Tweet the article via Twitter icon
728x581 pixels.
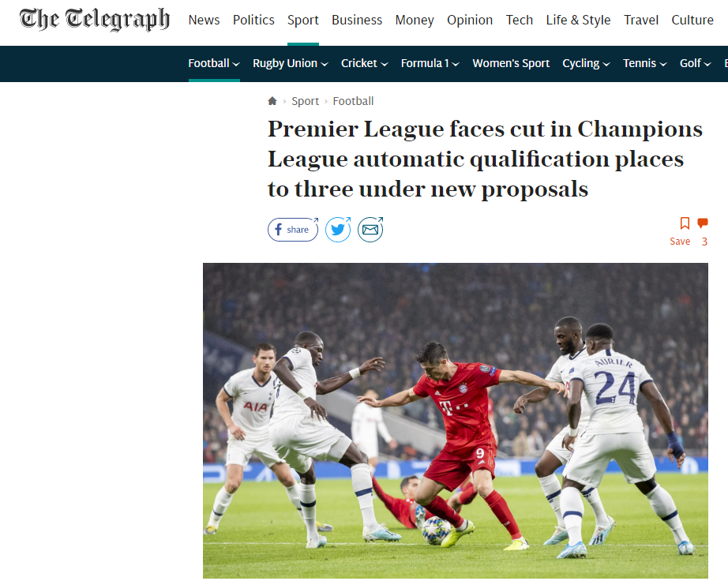tap(338, 229)
